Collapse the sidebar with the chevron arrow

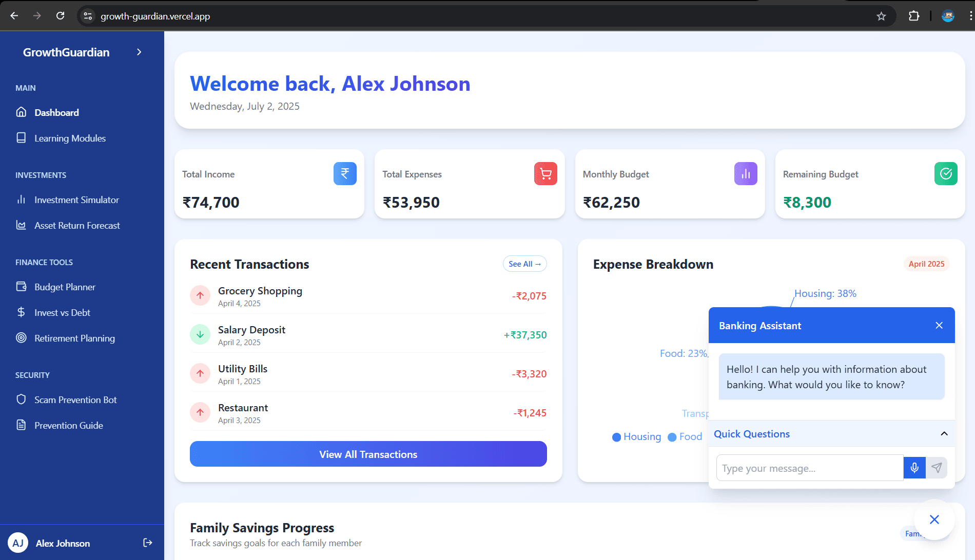[139, 52]
